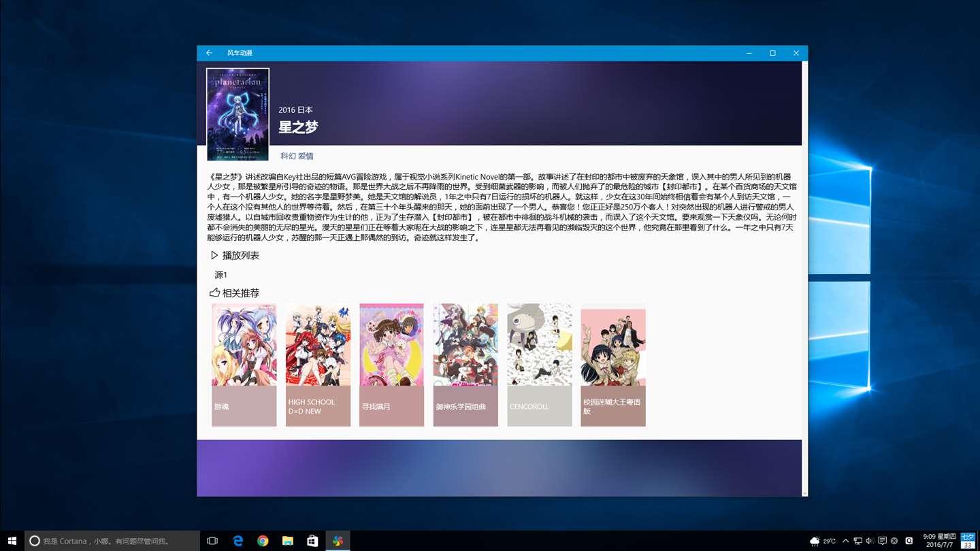Screen dimensions: 980x551
Task: Open the HIGH SCHOOL D×D NEW card
Action: (x=318, y=365)
